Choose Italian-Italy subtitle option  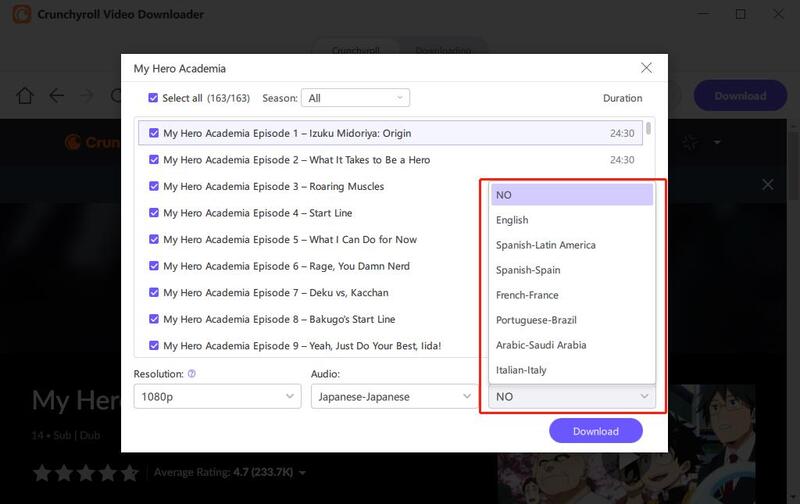(x=572, y=370)
